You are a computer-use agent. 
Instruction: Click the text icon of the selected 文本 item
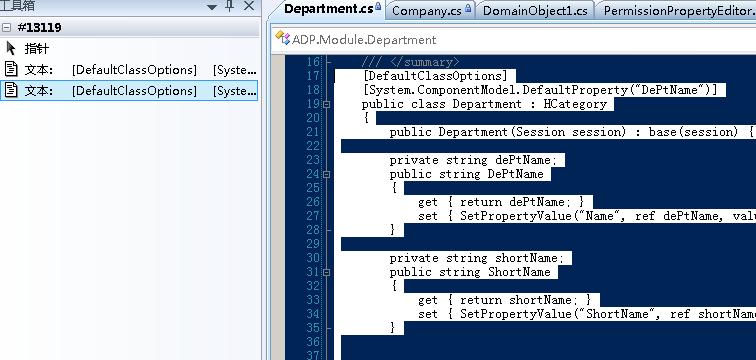coord(11,90)
